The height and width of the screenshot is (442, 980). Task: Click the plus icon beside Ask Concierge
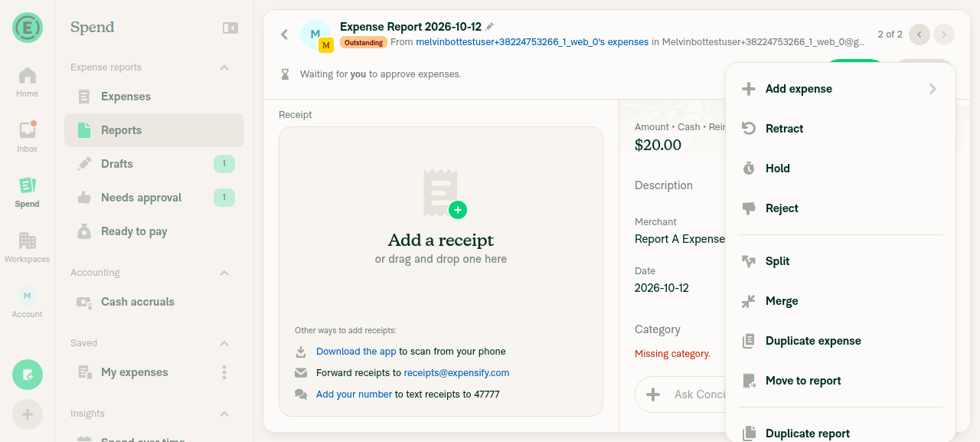click(653, 395)
